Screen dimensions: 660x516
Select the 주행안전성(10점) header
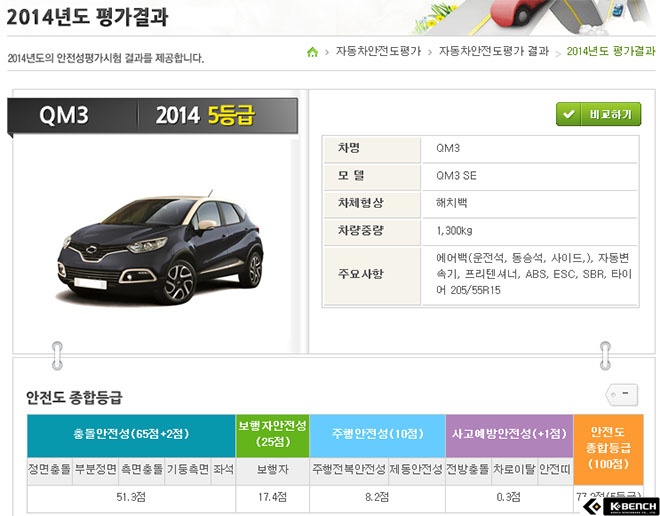(x=377, y=436)
